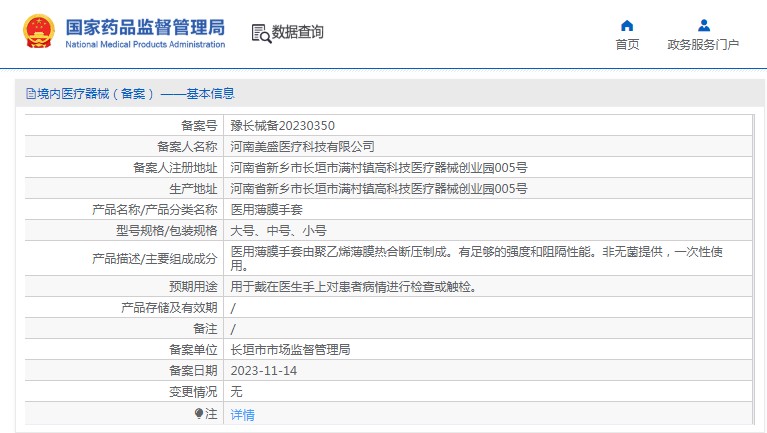Click the 政务服务门户 user icon
The width and height of the screenshot is (767, 433).
click(x=703, y=25)
